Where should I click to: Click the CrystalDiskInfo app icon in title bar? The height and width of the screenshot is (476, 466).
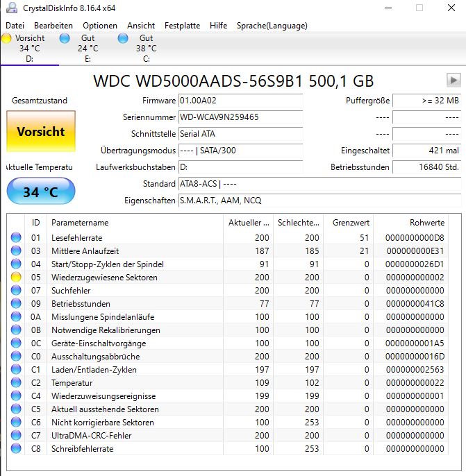click(x=12, y=8)
